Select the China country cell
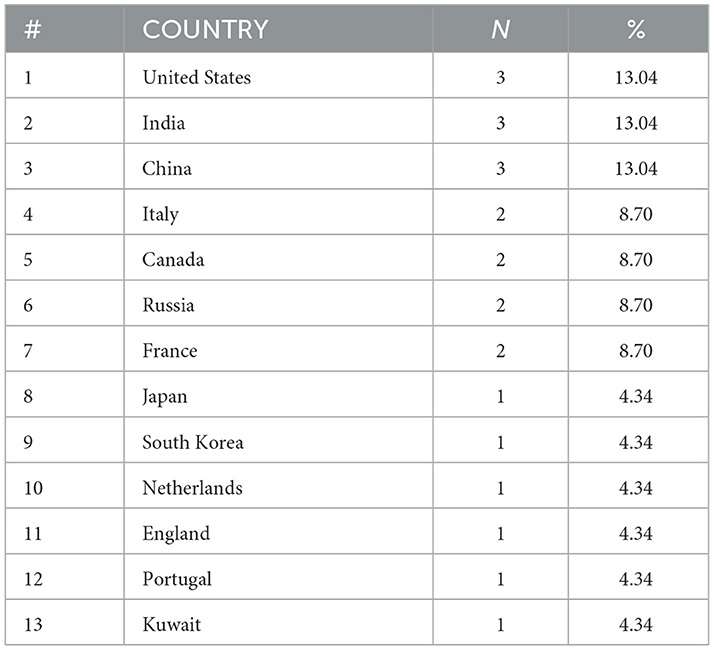This screenshot has height=650, width=714. (x=166, y=168)
